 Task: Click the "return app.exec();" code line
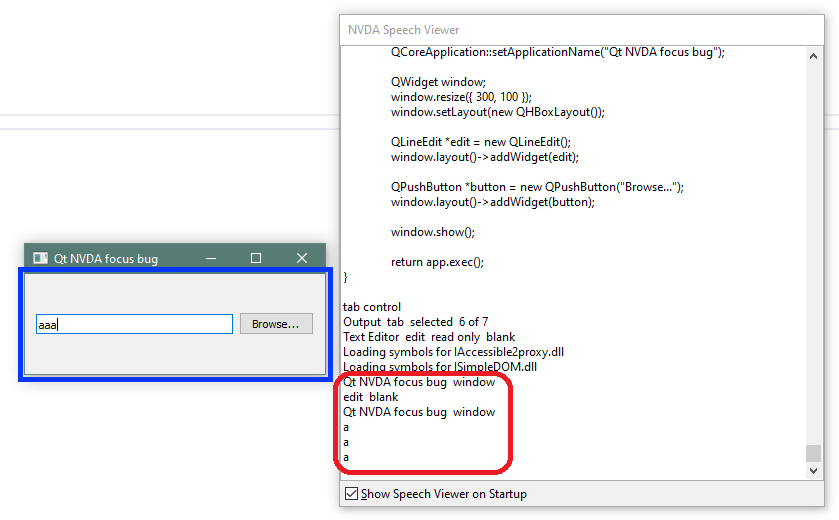point(437,262)
